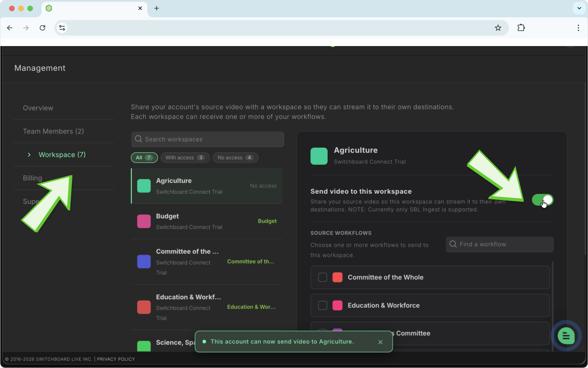588x368 pixels.
Task: Show All 7 workspaces filter
Action: [144, 158]
